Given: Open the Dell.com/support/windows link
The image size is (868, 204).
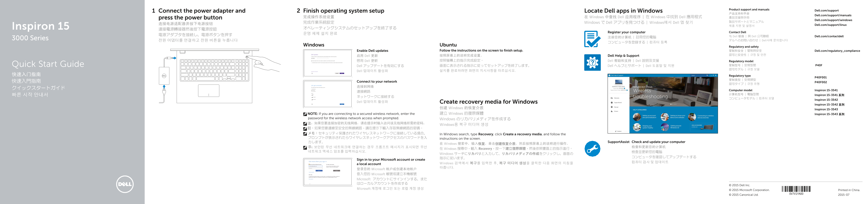Looking at the screenshot, I should pos(833,20).
